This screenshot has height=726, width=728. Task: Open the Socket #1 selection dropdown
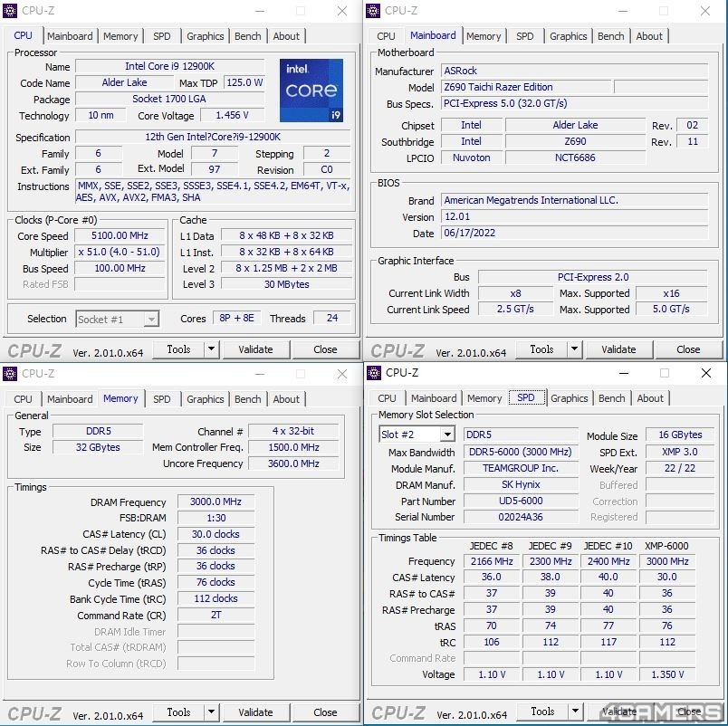pyautogui.click(x=151, y=319)
